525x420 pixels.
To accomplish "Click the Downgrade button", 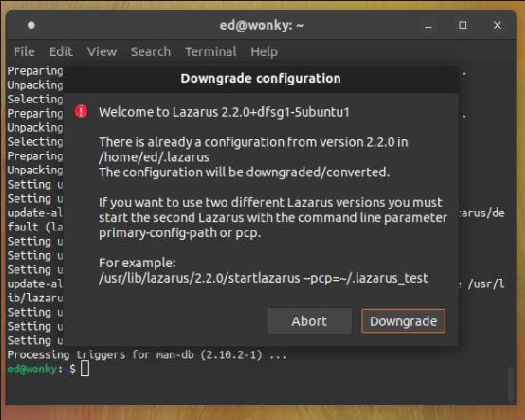I will (403, 321).
